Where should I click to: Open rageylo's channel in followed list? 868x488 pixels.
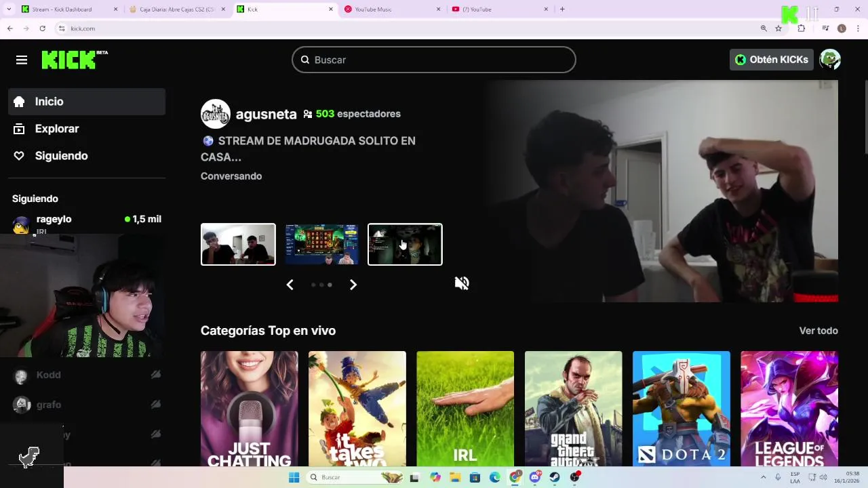87,222
